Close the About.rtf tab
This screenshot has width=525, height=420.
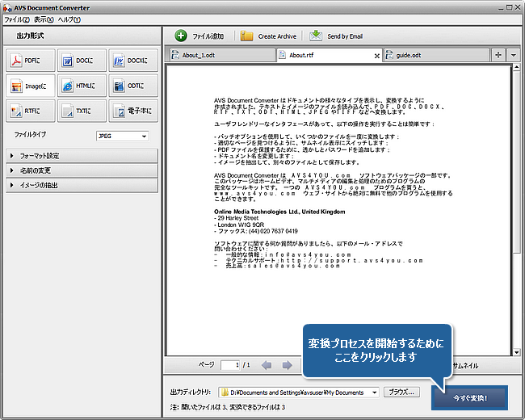point(376,56)
